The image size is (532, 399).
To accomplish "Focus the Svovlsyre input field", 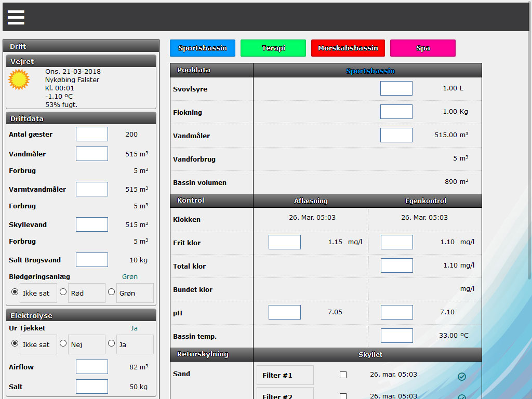I will point(396,88).
